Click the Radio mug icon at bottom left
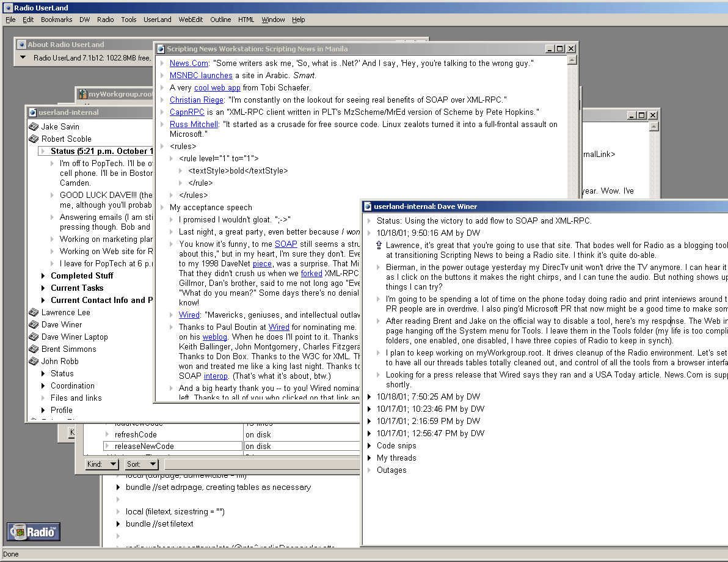Image resolution: width=728 pixels, height=562 pixels. click(x=34, y=532)
